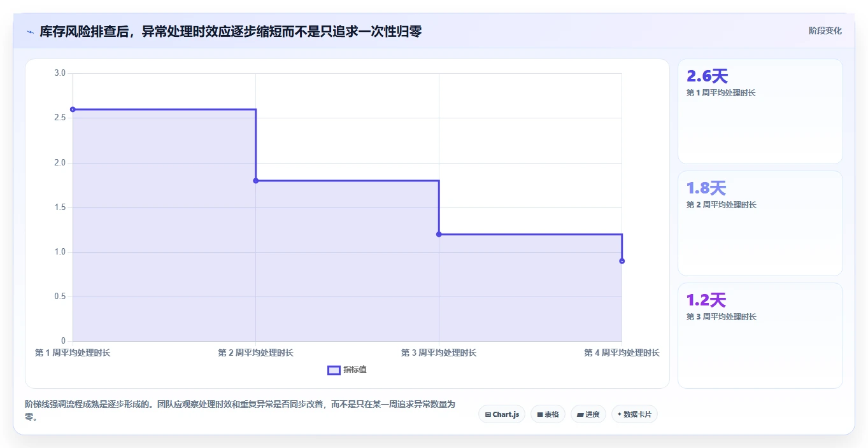Image resolution: width=868 pixels, height=448 pixels.
Task: Click the pulse icon before the title
Action: (30, 32)
